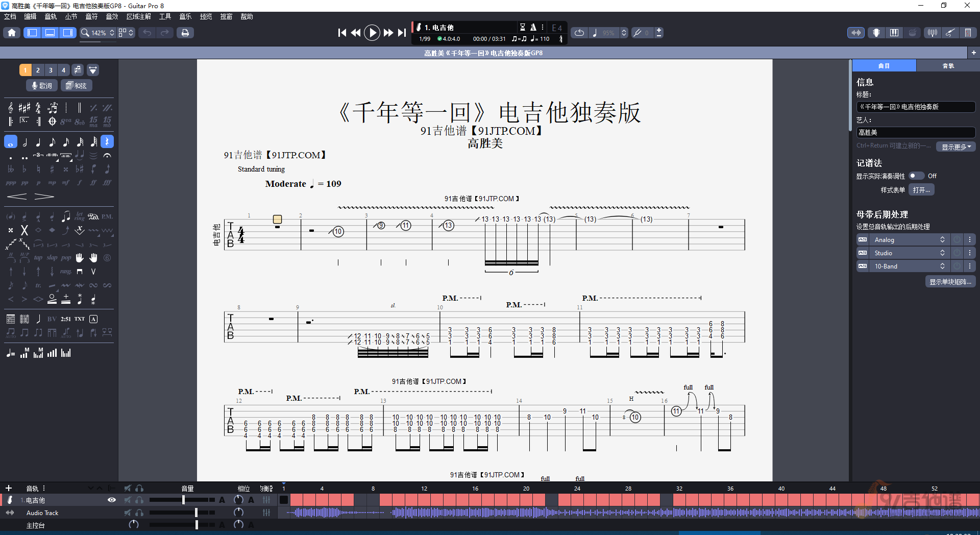The width and height of the screenshot is (980, 535).
Task: Click the 歌词 lyrics button
Action: pyautogui.click(x=41, y=85)
